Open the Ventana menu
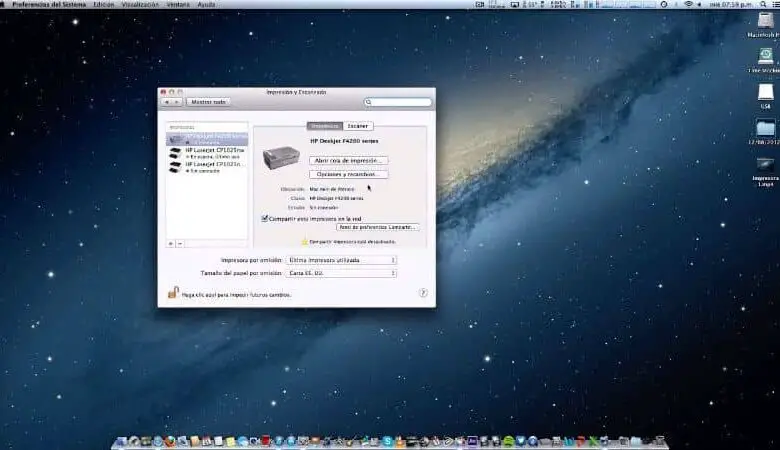780x450 pixels. pos(180,4)
